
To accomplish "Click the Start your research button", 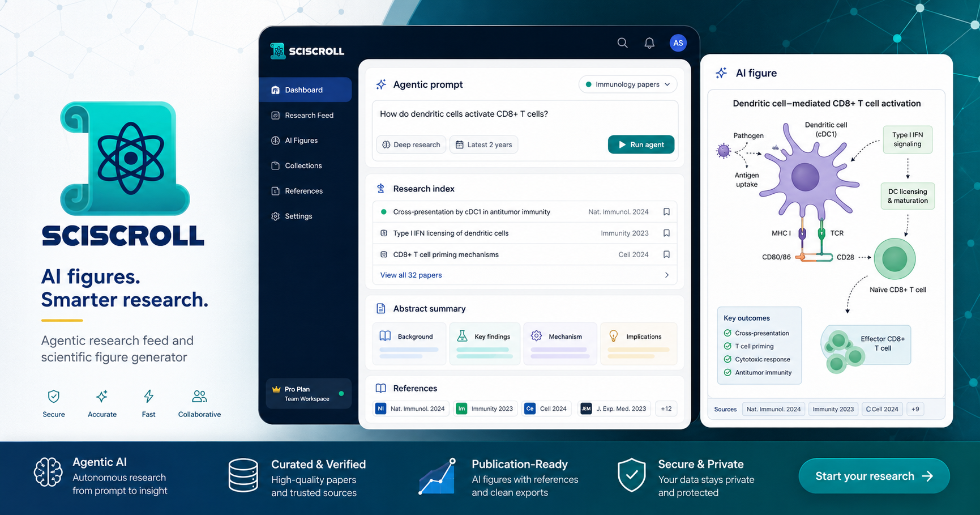I will [x=874, y=476].
